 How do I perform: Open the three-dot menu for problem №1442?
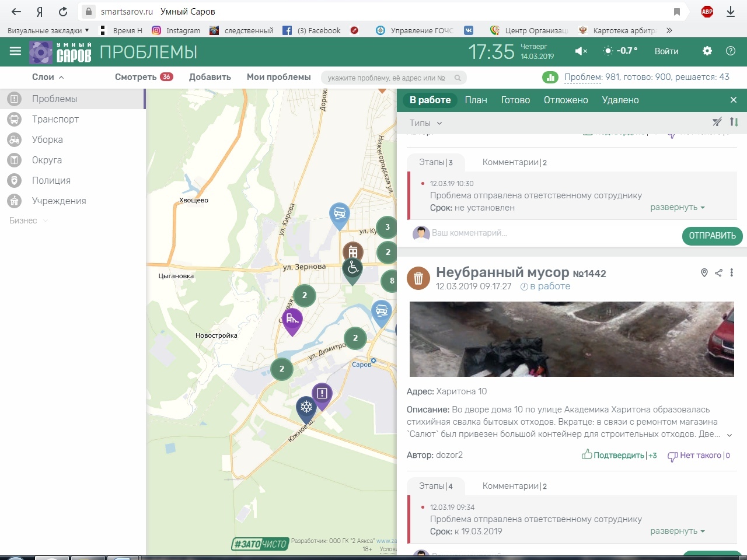pyautogui.click(x=732, y=273)
